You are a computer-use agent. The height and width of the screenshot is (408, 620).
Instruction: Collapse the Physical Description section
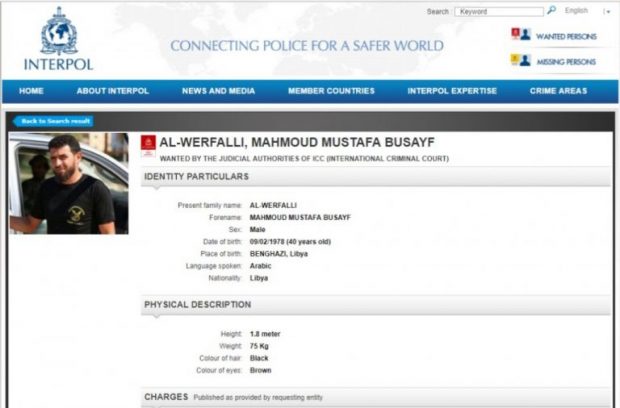pos(375,304)
